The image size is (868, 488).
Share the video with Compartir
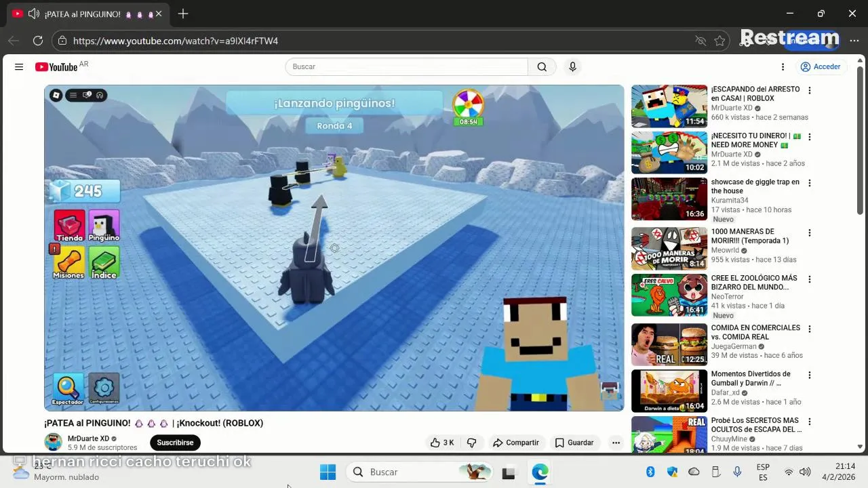(x=516, y=443)
